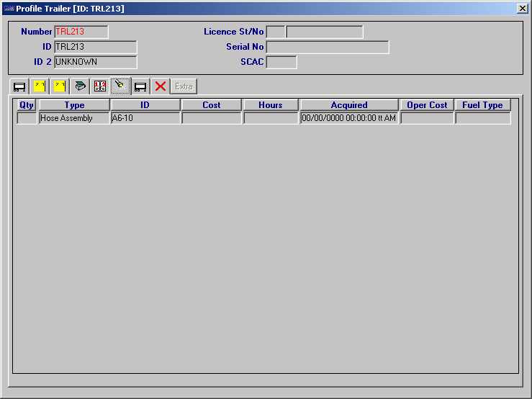Select the Hose Assembly type cell

click(x=74, y=118)
